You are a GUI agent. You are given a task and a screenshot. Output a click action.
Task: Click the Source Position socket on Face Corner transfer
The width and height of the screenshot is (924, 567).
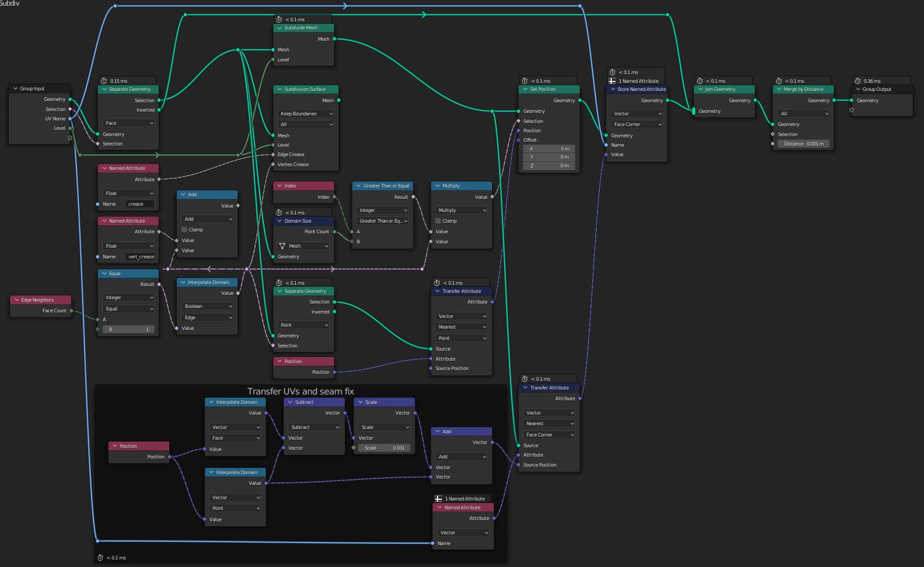tap(518, 465)
